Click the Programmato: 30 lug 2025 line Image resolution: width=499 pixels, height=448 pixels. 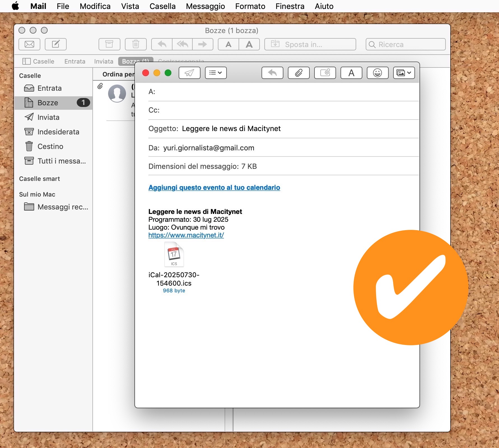click(x=188, y=220)
